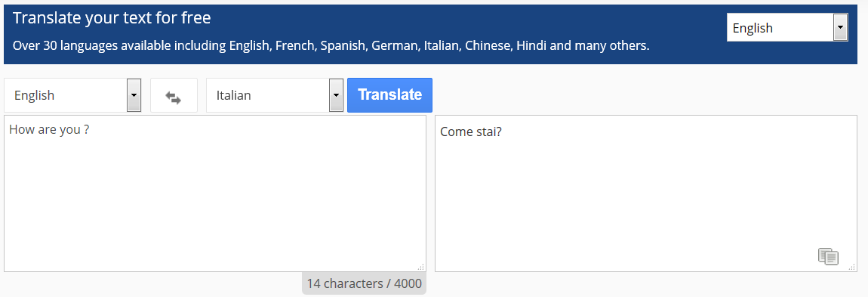Expand the English source language arrow
The height and width of the screenshot is (297, 868).
pyautogui.click(x=134, y=95)
